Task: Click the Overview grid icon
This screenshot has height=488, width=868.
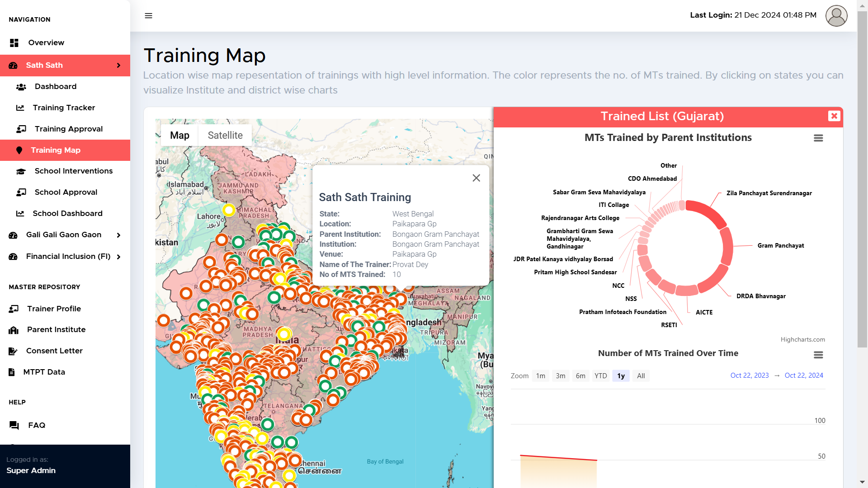Action: (x=14, y=42)
